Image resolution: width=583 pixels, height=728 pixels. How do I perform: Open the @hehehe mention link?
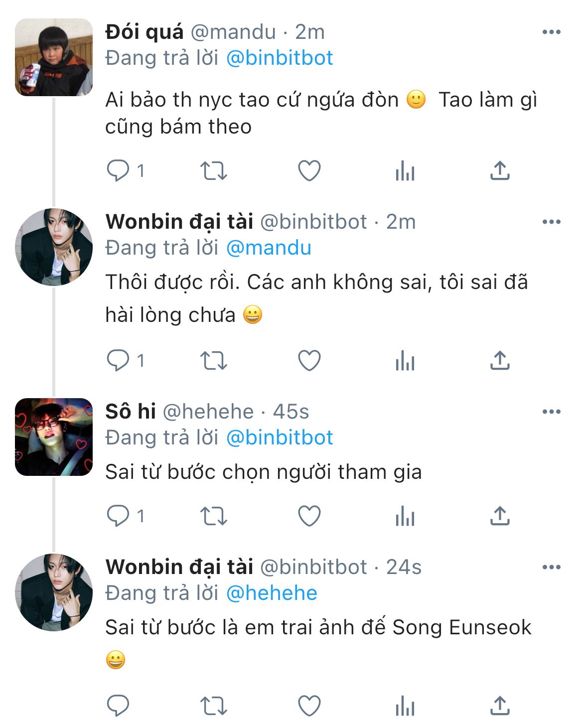(x=272, y=593)
